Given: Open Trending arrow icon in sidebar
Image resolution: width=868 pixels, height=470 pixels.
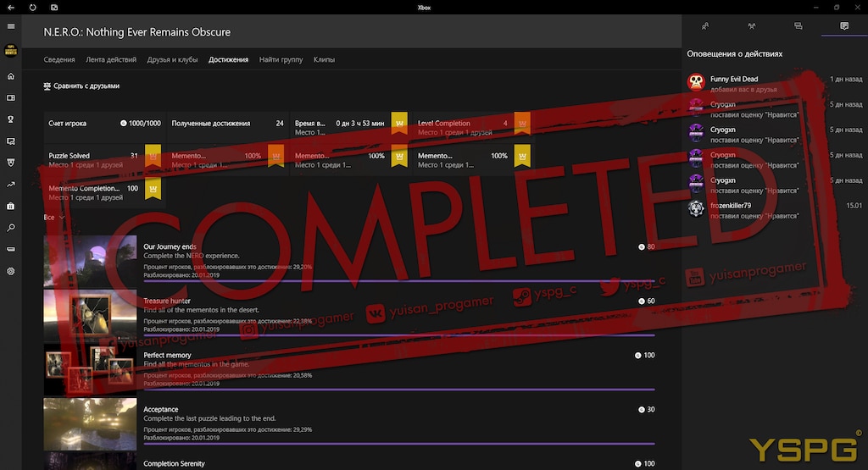Looking at the screenshot, I should pyautogui.click(x=10, y=185).
